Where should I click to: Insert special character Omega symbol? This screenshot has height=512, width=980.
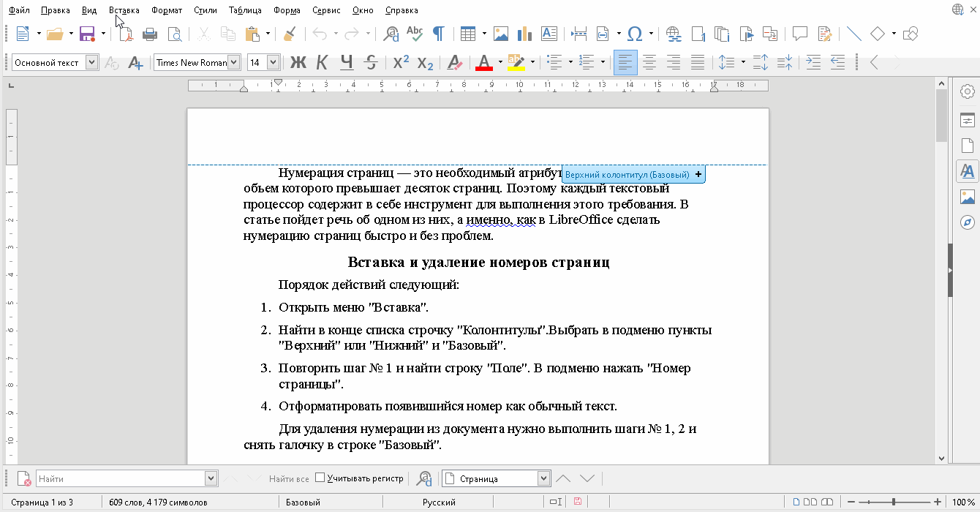(x=635, y=34)
